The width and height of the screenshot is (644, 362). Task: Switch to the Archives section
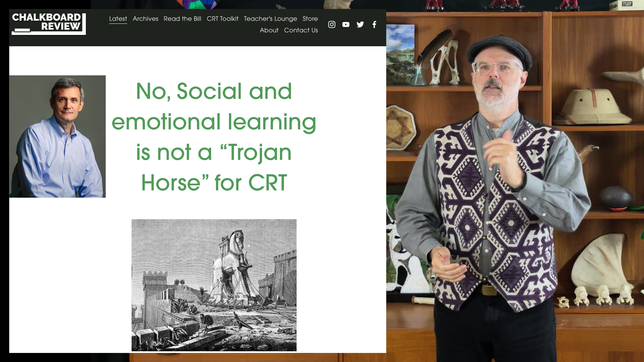[145, 19]
